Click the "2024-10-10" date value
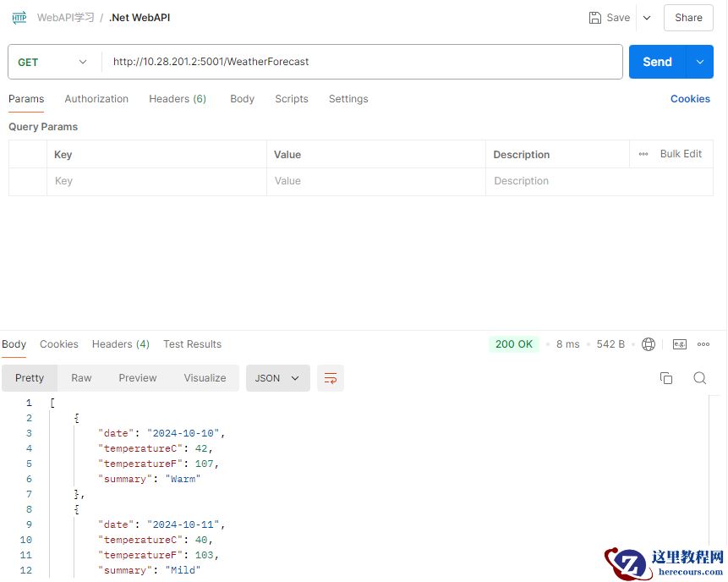Image resolution: width=728 pixels, height=582 pixels. 183,433
